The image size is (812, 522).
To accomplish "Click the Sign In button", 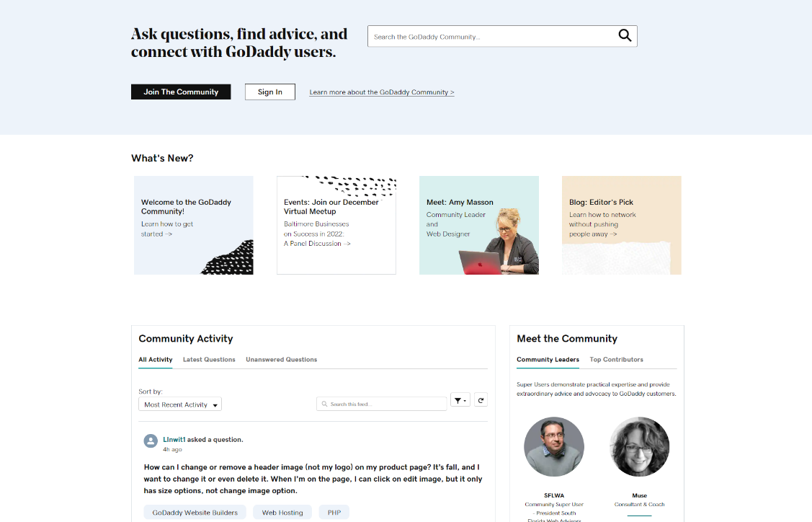I will pyautogui.click(x=269, y=92).
